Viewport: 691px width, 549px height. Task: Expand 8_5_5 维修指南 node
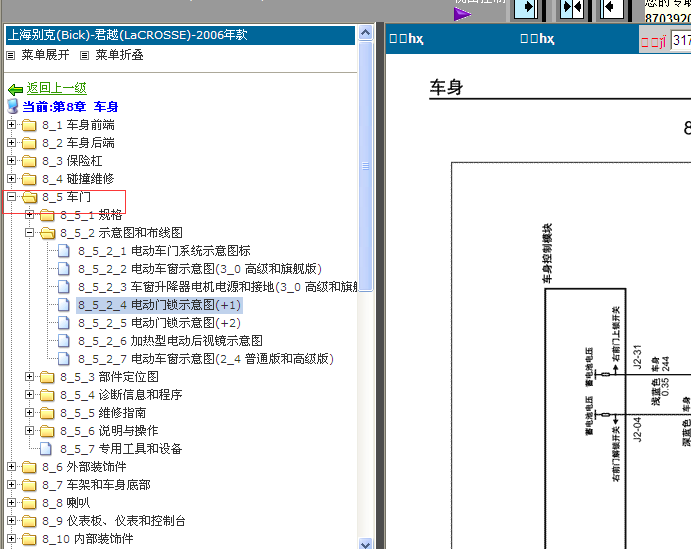tap(30, 413)
